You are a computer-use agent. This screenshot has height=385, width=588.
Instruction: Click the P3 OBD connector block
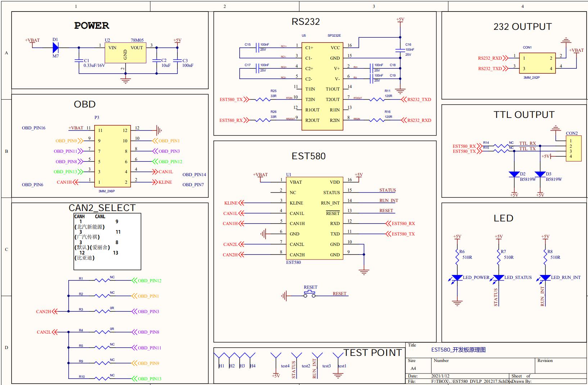tap(112, 156)
